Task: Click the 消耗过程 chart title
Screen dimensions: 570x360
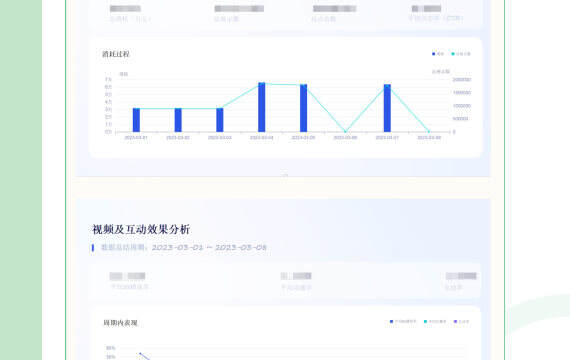Action: click(116, 54)
